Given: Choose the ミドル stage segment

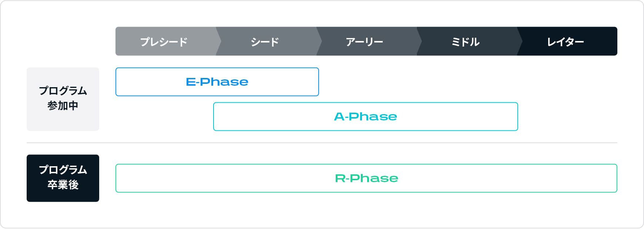Looking at the screenshot, I should pyautogui.click(x=467, y=41).
